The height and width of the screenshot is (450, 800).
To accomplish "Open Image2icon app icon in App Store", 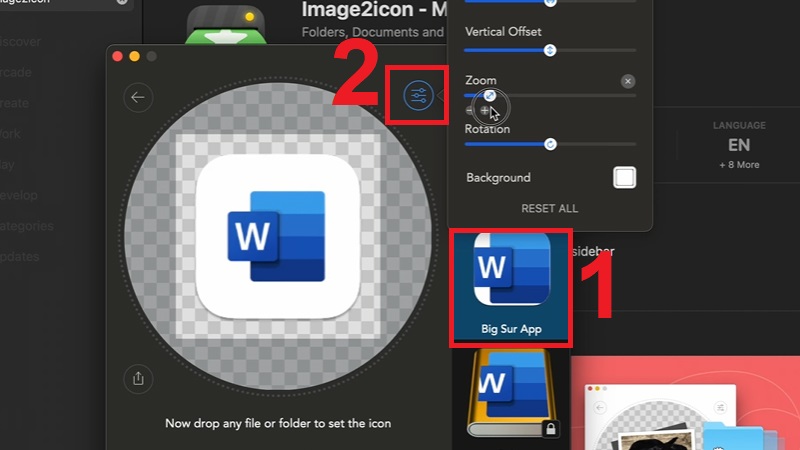I will click(x=225, y=23).
